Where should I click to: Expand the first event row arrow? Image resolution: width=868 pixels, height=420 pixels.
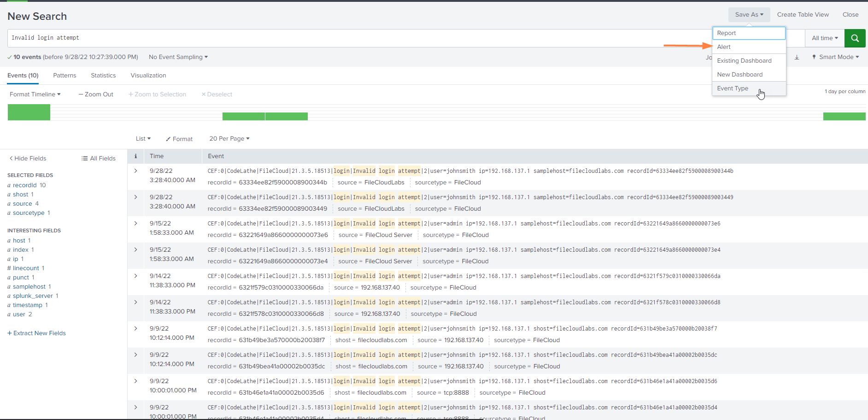click(x=135, y=171)
